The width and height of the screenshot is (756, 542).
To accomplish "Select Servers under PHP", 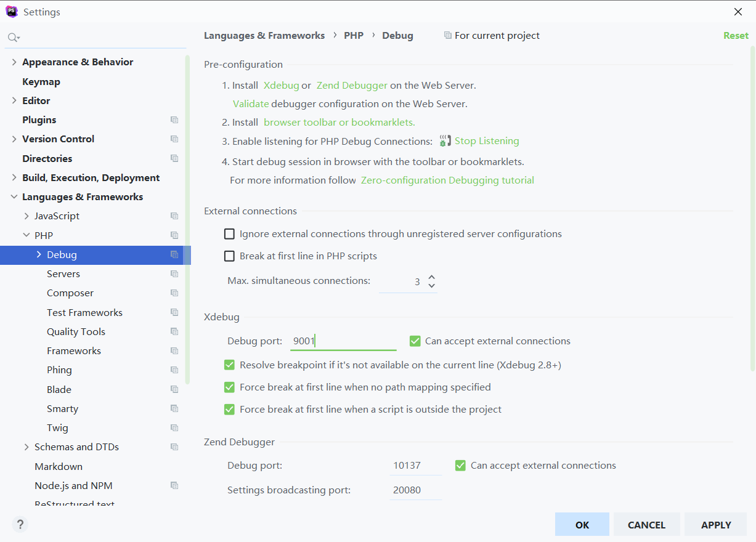I will [x=63, y=274].
